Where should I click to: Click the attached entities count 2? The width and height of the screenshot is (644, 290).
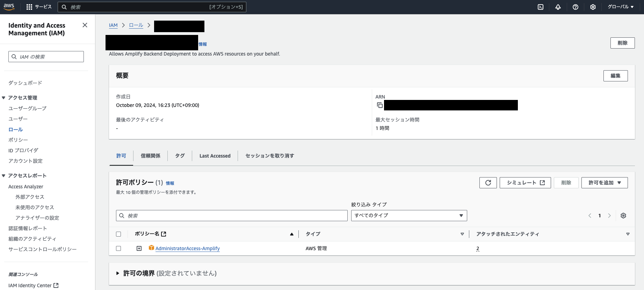pyautogui.click(x=478, y=248)
